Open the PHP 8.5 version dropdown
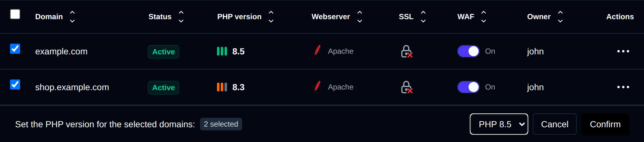Screen dimensions: 644x142 tap(499, 124)
